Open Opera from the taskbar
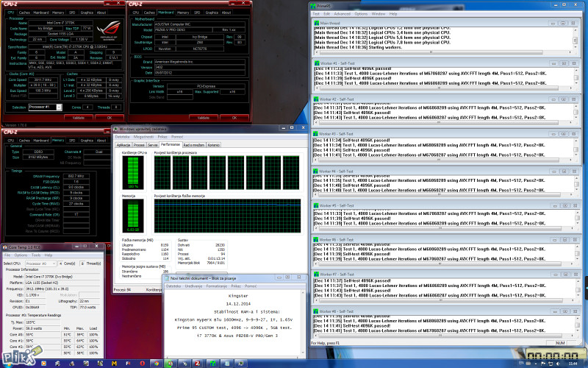This screenshot has height=368, width=588. click(x=143, y=364)
